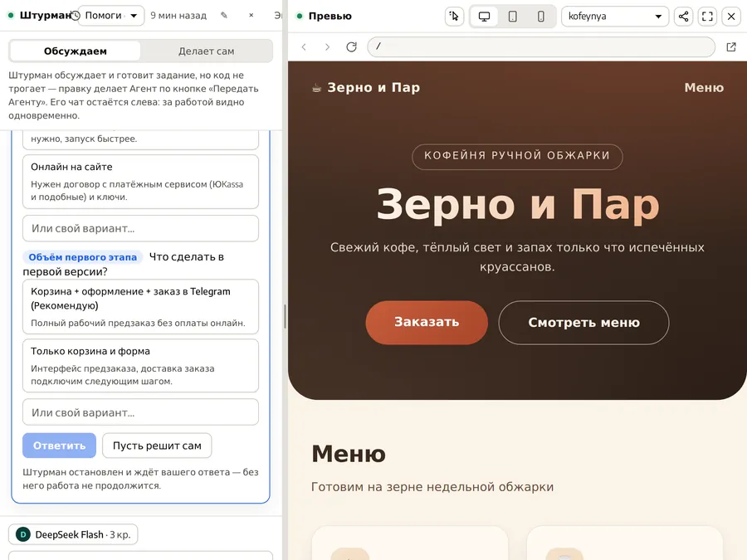Open the DeepSeek Flash model selector
This screenshot has width=747, height=560.
(x=73, y=534)
